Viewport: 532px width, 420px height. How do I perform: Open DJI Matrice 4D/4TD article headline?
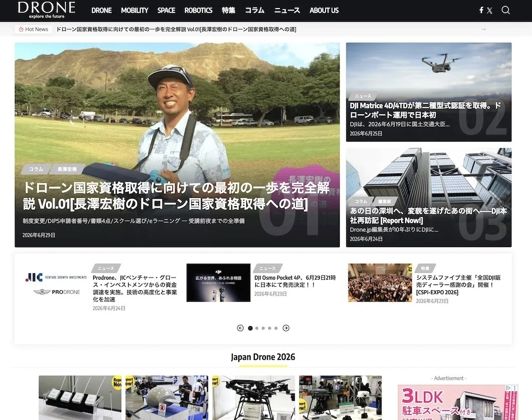click(425, 110)
